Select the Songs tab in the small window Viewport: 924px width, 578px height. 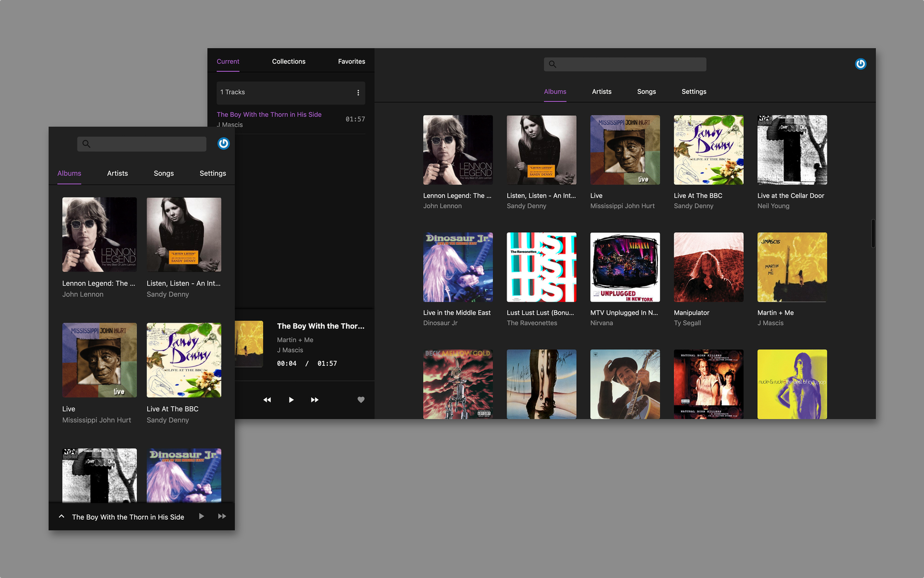click(x=164, y=173)
